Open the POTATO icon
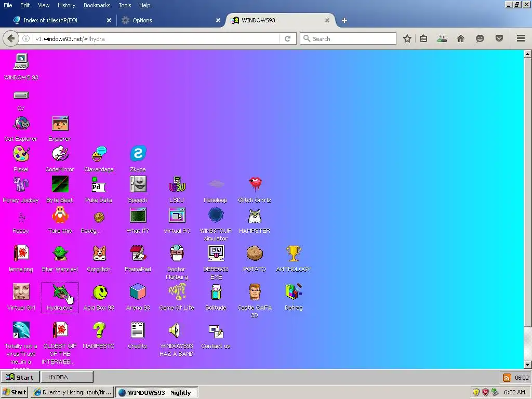The width and height of the screenshot is (532, 399). coord(255,253)
